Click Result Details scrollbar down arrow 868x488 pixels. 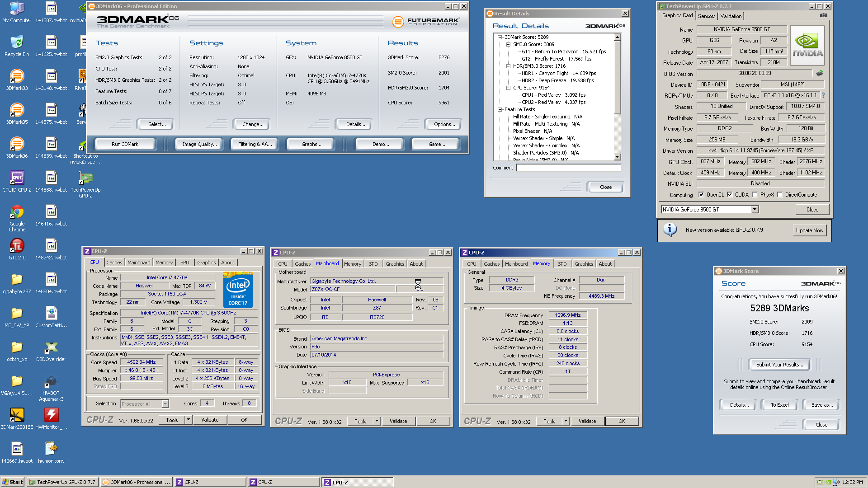[x=618, y=157]
